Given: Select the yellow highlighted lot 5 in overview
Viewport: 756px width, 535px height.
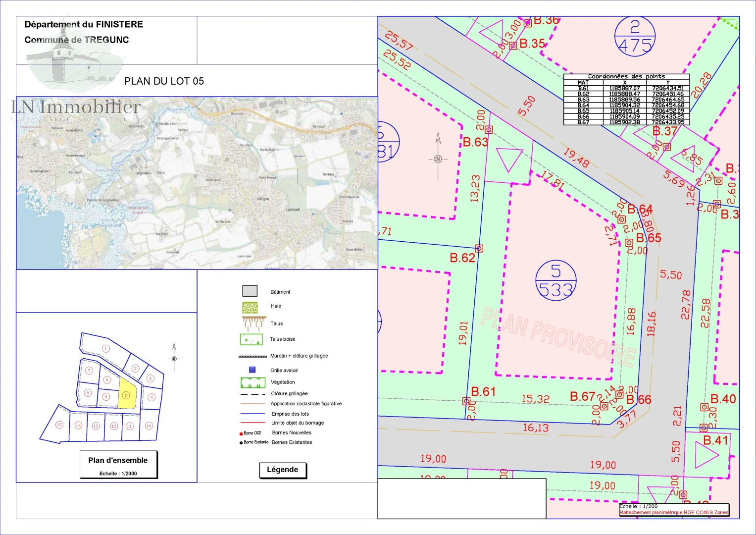Looking at the screenshot, I should point(127,394).
